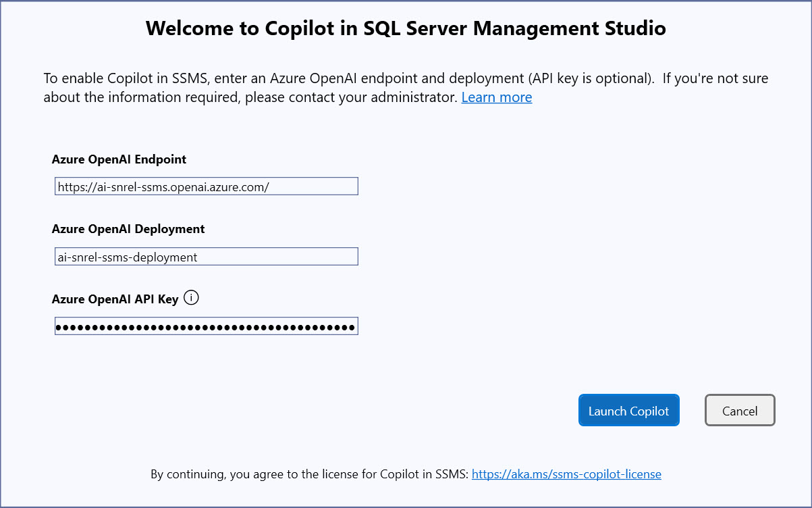Open the Learn more link
This screenshot has height=508, width=812.
[496, 97]
